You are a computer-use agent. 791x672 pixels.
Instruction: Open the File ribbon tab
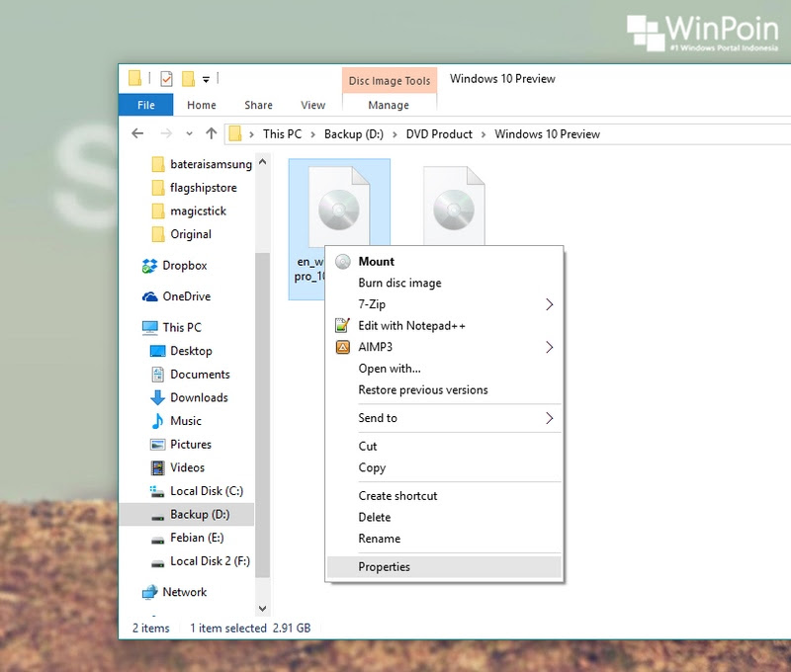point(145,105)
